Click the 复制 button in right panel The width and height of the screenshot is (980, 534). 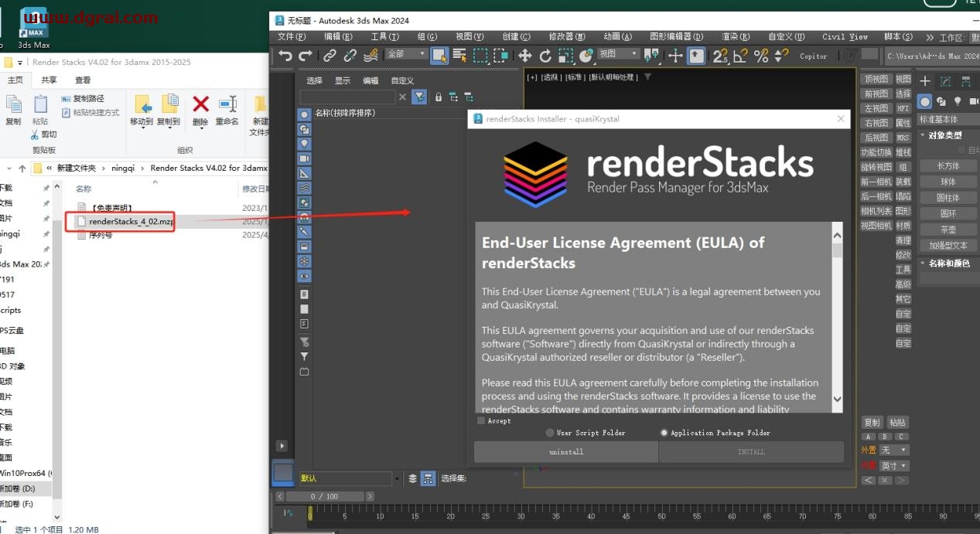tap(872, 423)
